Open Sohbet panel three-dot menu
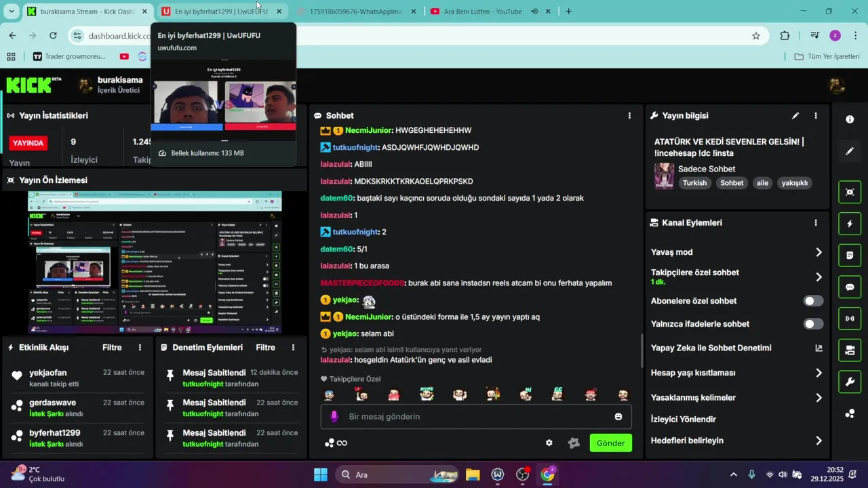 click(x=629, y=116)
